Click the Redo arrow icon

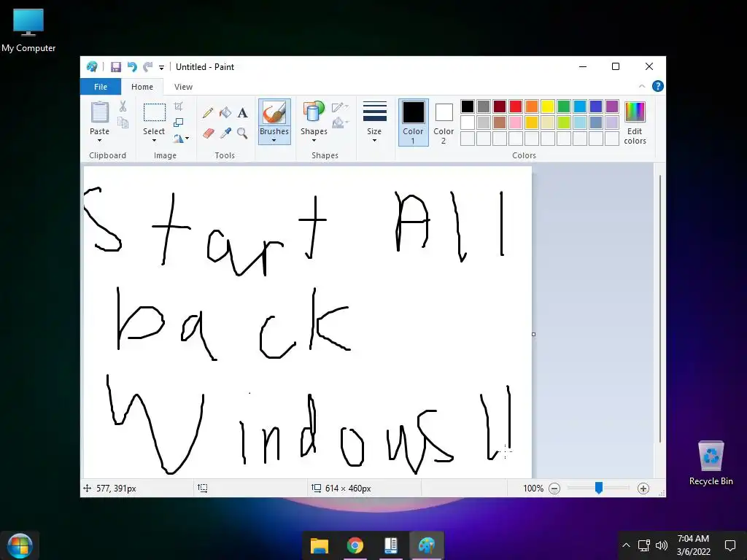click(148, 66)
